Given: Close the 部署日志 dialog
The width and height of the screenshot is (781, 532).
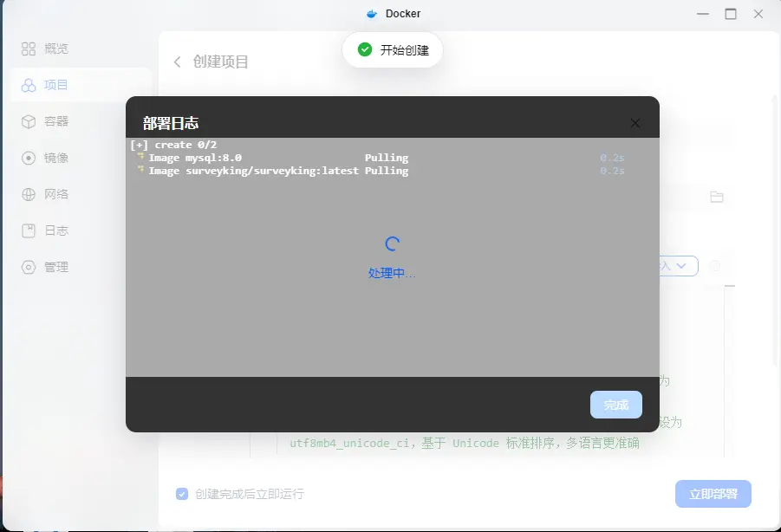Looking at the screenshot, I should (635, 123).
